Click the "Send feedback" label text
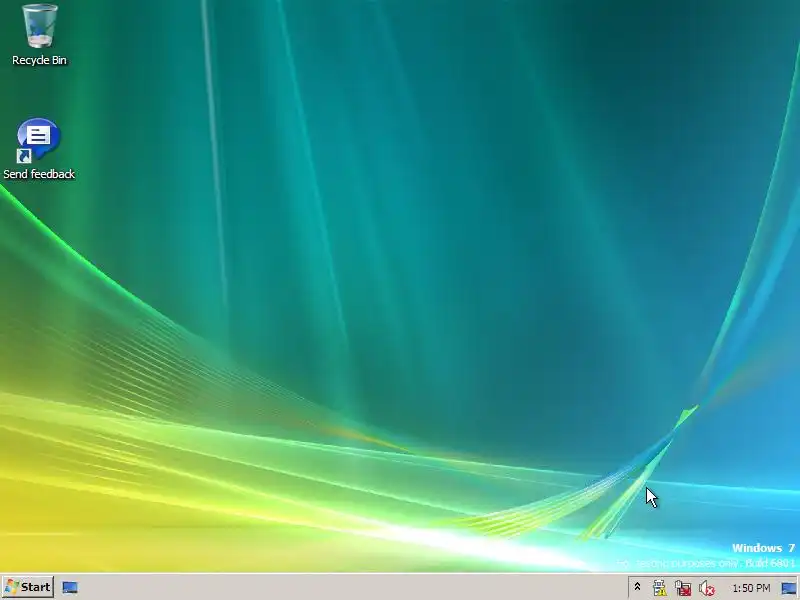This screenshot has height=600, width=800. [x=39, y=174]
